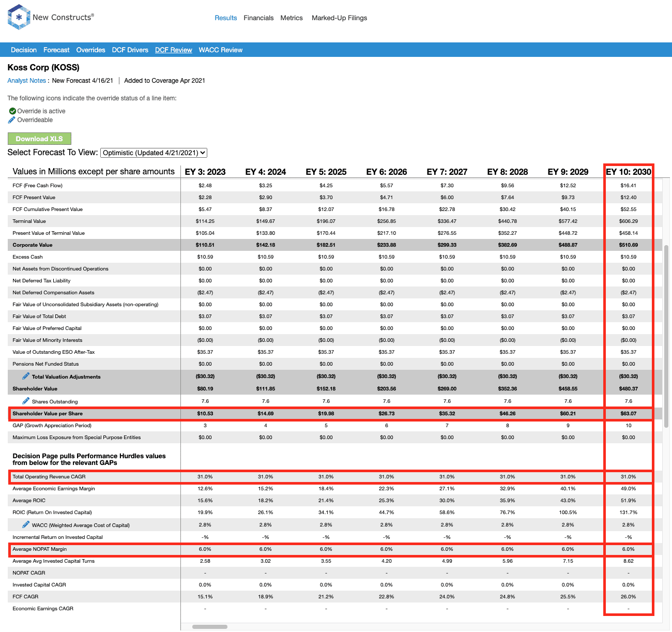Screen dimensions: 672x632
Task: Click the vertical scrollbar thumb
Action: coord(666,336)
